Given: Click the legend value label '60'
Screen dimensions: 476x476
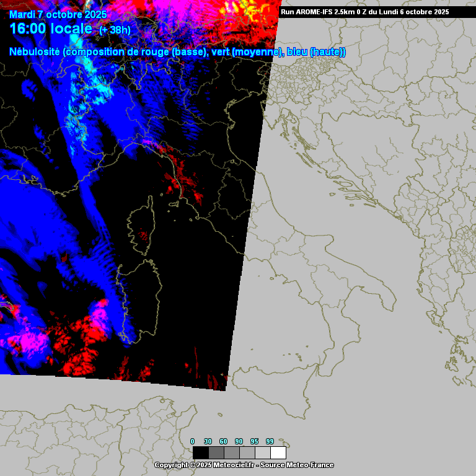Looking at the screenshot, I should click(x=223, y=441).
